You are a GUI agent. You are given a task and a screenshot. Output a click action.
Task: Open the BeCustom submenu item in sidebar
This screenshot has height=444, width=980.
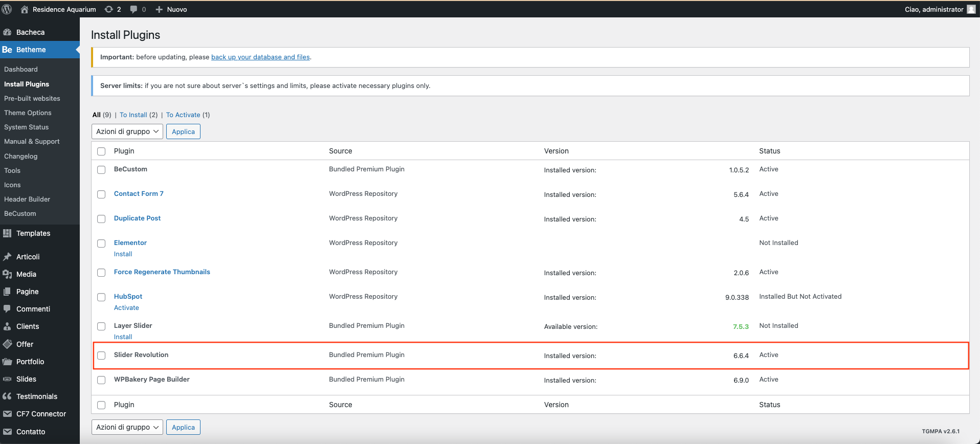[x=20, y=213]
